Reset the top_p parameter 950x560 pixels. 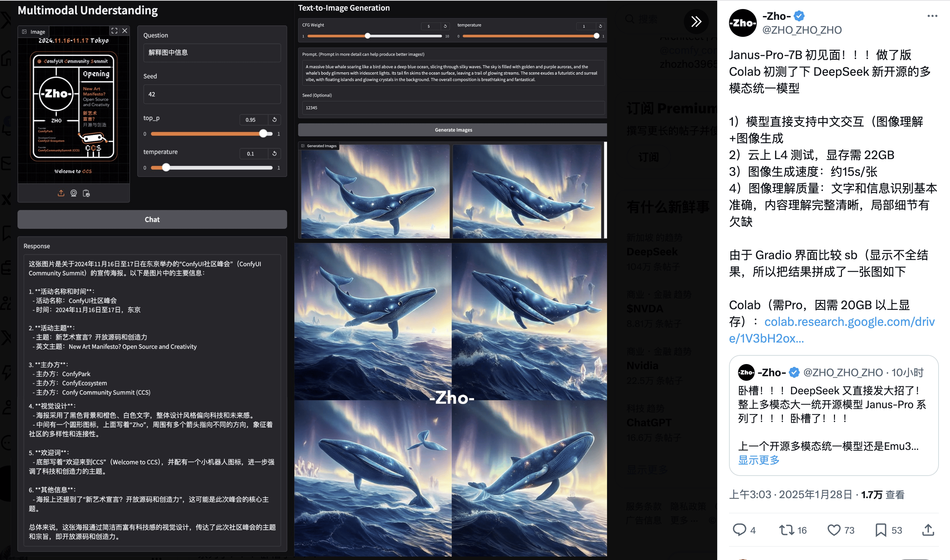[x=275, y=120]
